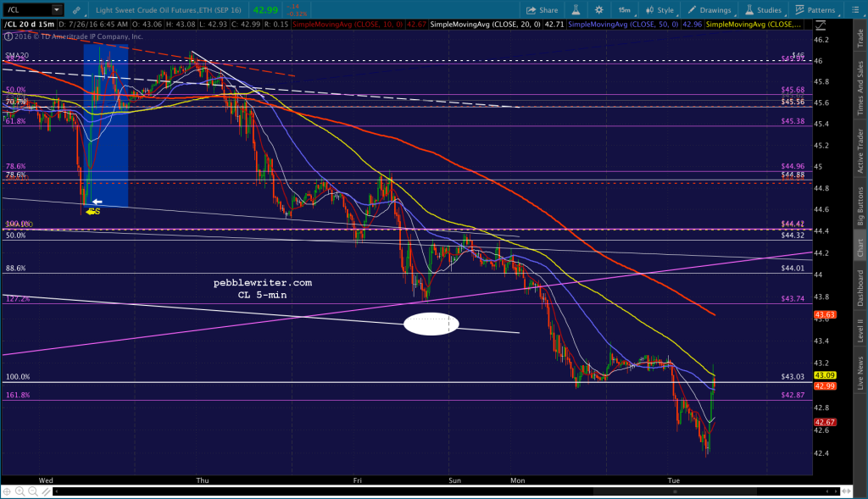Click the /CL 20 d 15m chart title

(30, 25)
